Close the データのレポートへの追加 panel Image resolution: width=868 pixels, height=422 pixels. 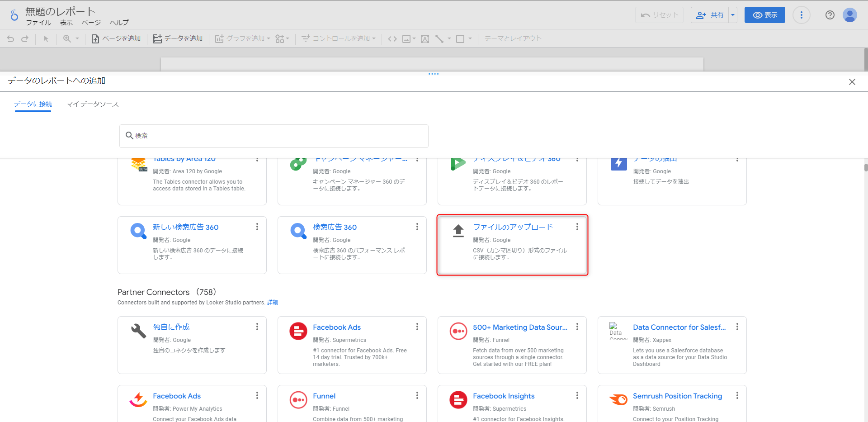[852, 82]
